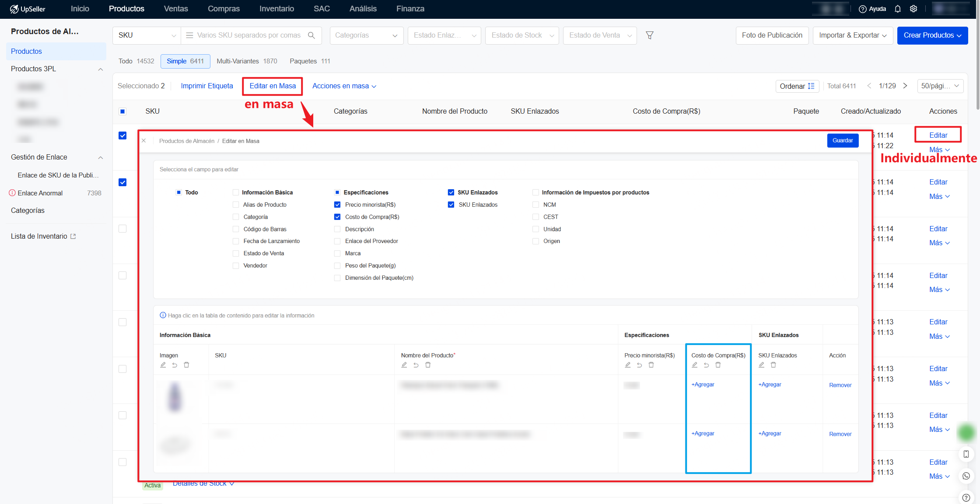Open the Inventario menu in top bar
The height and width of the screenshot is (504, 980).
click(x=276, y=9)
